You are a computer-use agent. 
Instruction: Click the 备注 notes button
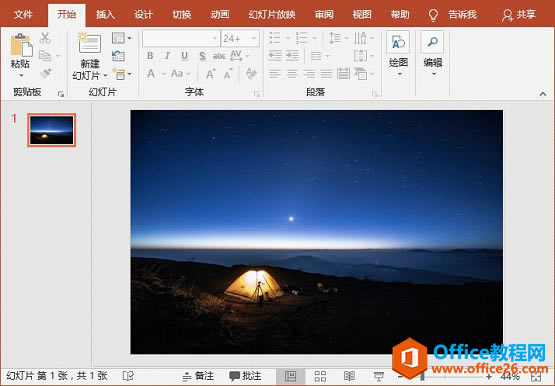[x=198, y=376]
